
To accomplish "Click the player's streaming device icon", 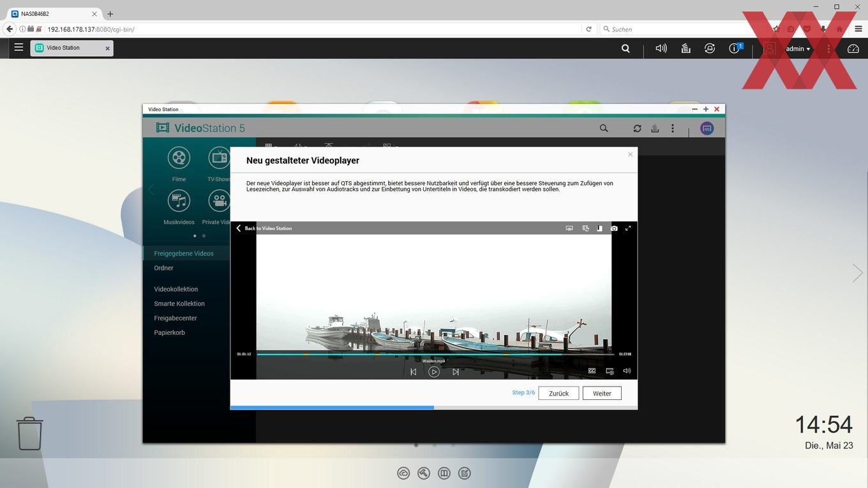I will (569, 228).
